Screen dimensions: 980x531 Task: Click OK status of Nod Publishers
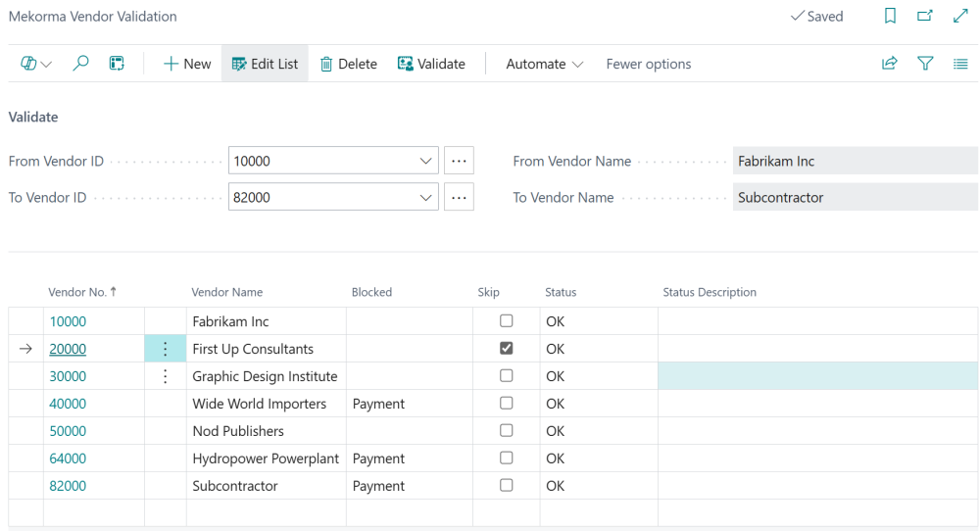click(555, 431)
